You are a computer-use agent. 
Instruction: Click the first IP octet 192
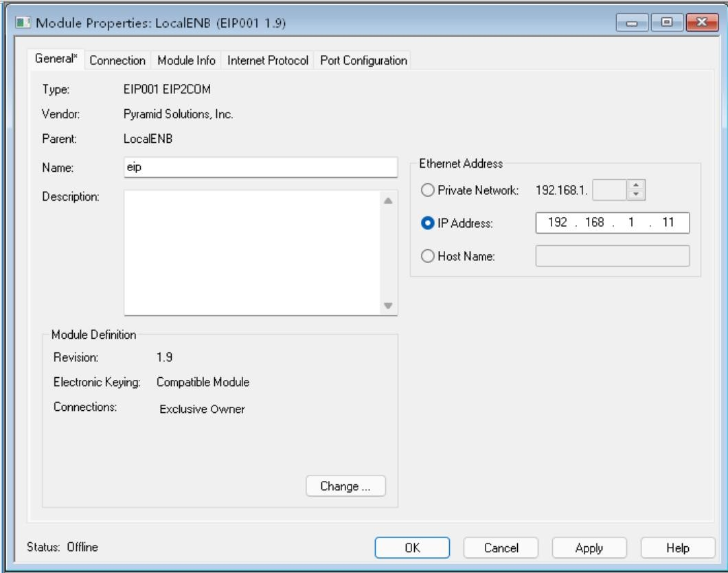pos(557,223)
